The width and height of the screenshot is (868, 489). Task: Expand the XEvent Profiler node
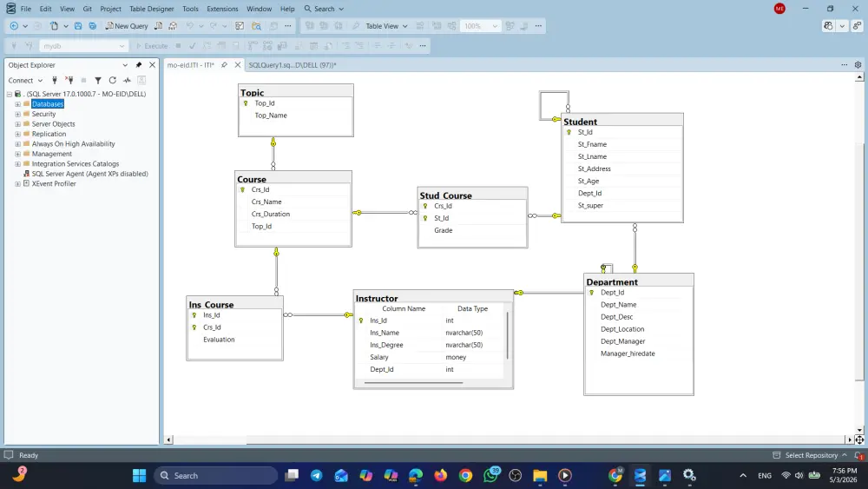pos(17,184)
